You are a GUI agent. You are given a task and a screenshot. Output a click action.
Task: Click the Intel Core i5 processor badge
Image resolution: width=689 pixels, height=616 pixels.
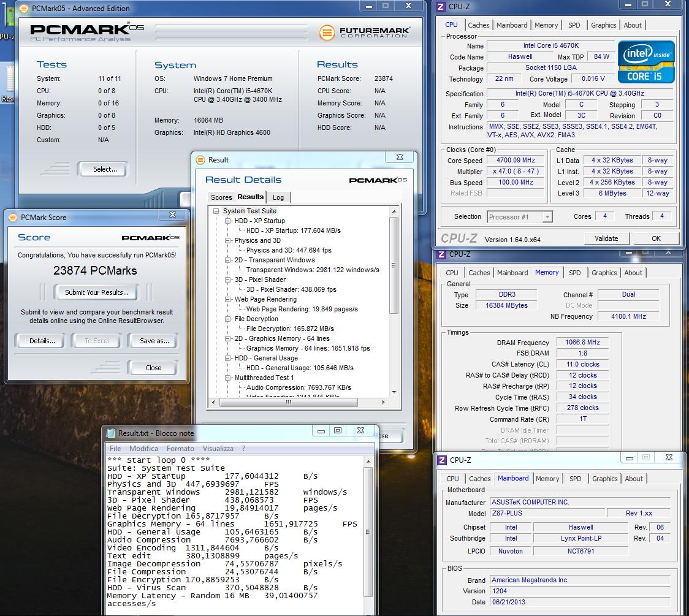pyautogui.click(x=646, y=62)
